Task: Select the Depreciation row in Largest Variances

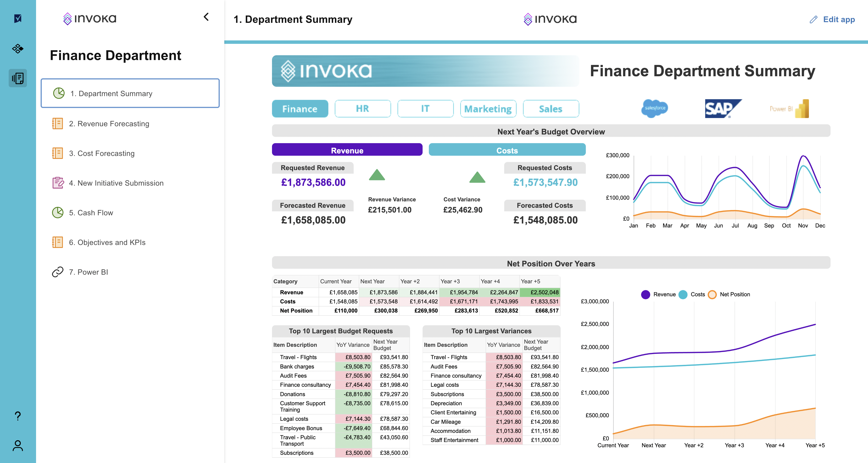Action: coord(491,403)
